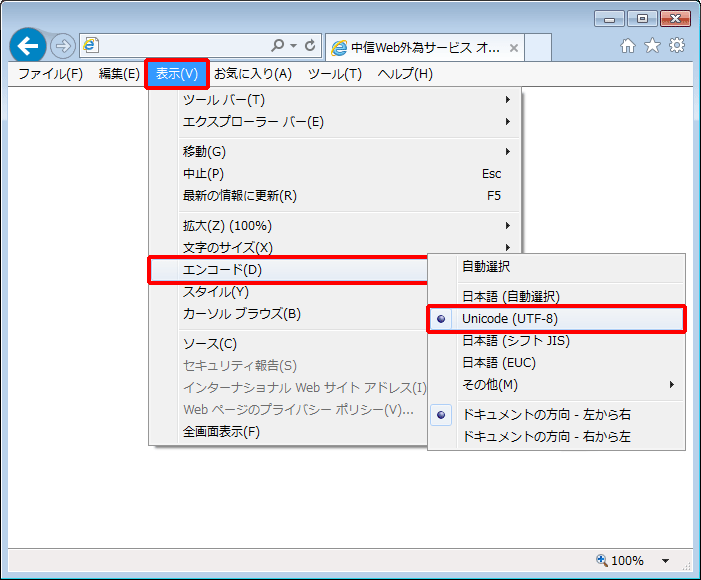Select Unicode (UTF-8) encoding
Viewport: 701px width, 580px height.
(557, 319)
